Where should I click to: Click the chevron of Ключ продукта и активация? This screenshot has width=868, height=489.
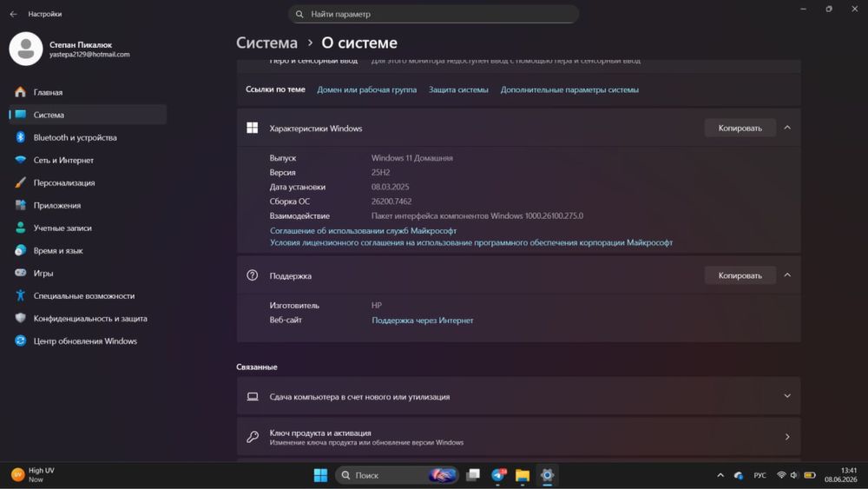click(x=787, y=437)
